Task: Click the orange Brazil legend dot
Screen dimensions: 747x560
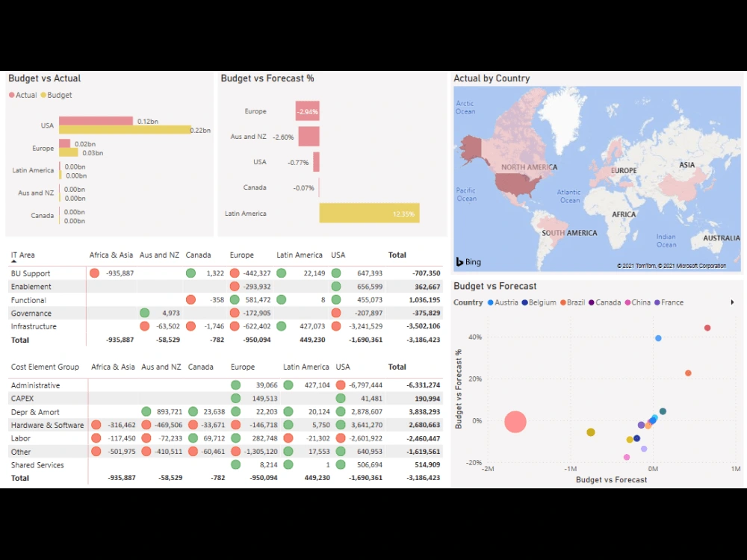Action: [564, 302]
